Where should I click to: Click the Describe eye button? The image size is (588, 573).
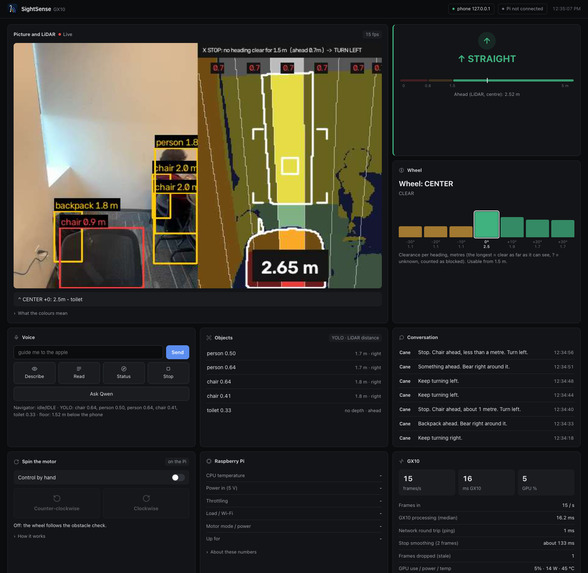click(x=34, y=373)
